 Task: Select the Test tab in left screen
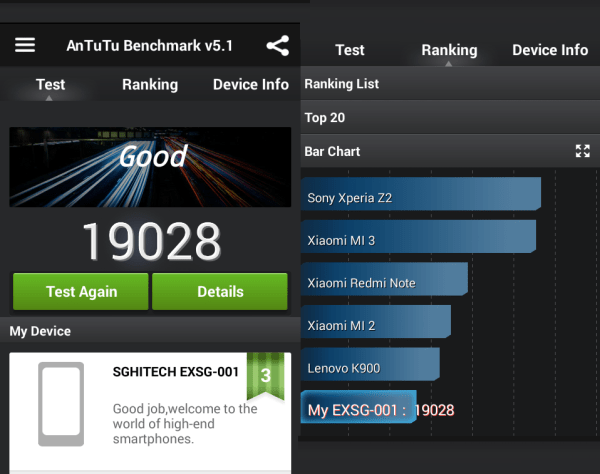50,85
